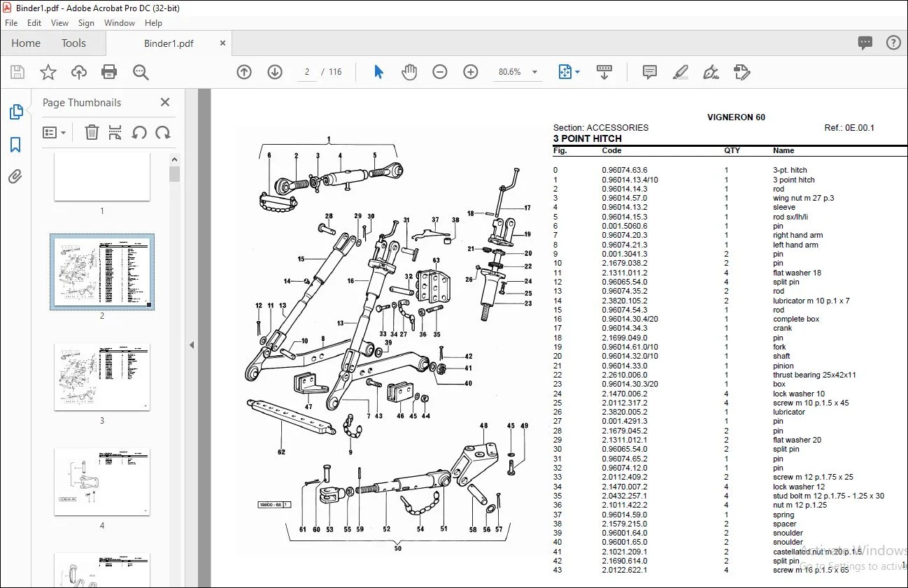Rotate page counterclockwise
This screenshot has width=908, height=588.
tap(139, 132)
